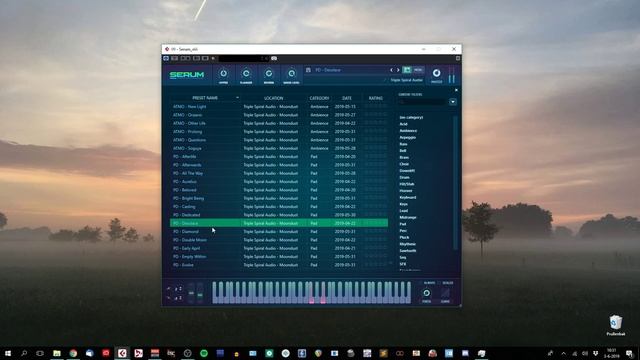The height and width of the screenshot is (360, 640).
Task: Filter presets by Ambience category
Action: [408, 131]
